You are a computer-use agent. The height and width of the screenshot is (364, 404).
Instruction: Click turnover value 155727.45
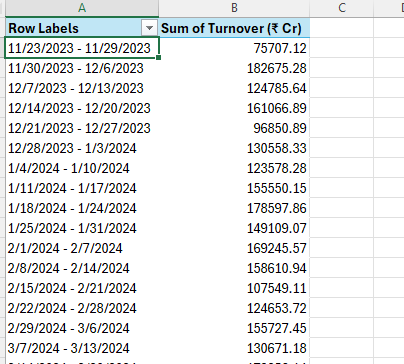click(234, 328)
